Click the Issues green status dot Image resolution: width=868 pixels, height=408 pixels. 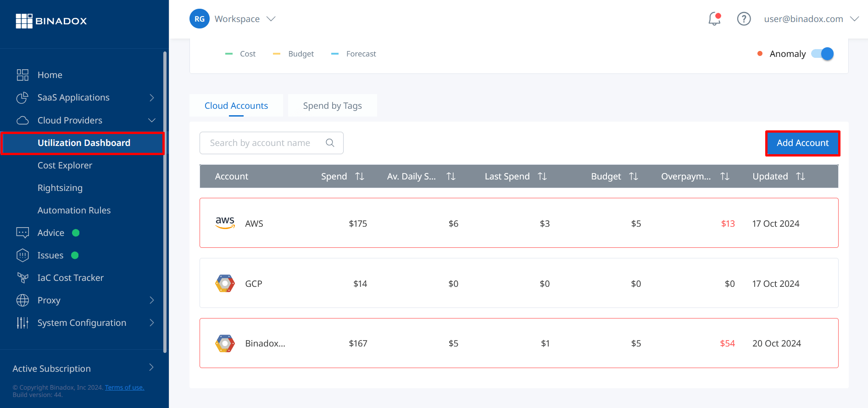(x=75, y=255)
